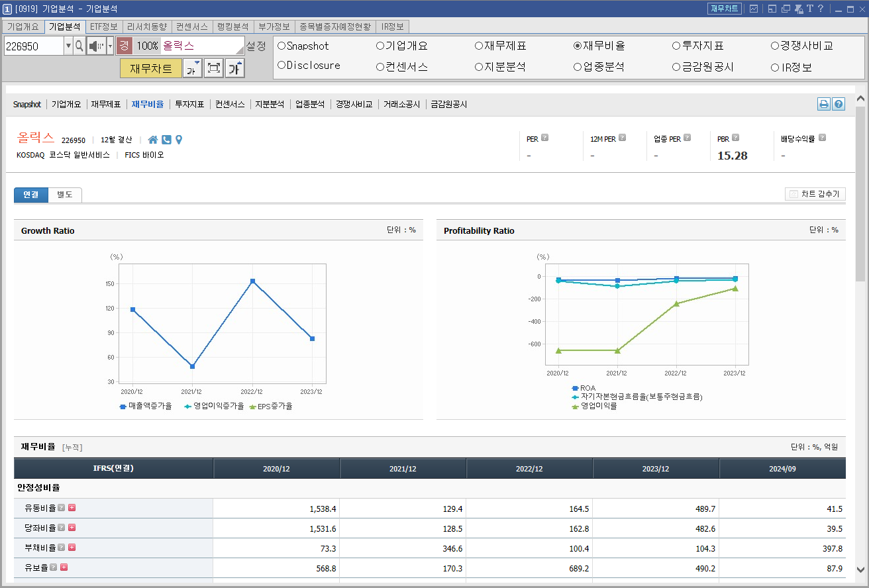Image resolution: width=869 pixels, height=588 pixels.
Task: Click the printer icon on the report page
Action: click(823, 104)
